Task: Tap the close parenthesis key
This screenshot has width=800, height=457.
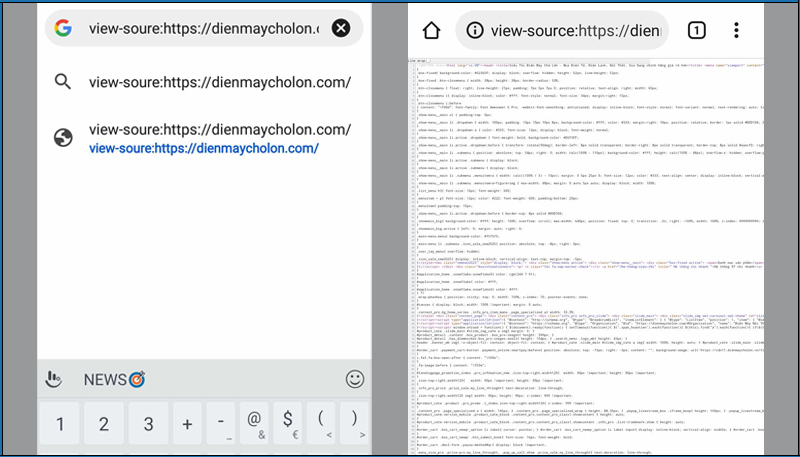Action: (x=354, y=423)
